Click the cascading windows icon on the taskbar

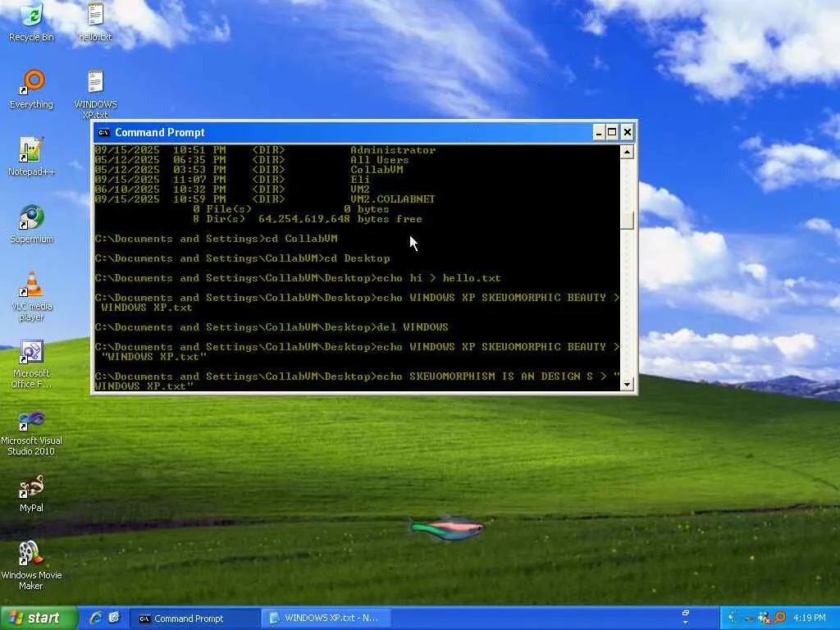pyautogui.click(x=685, y=613)
